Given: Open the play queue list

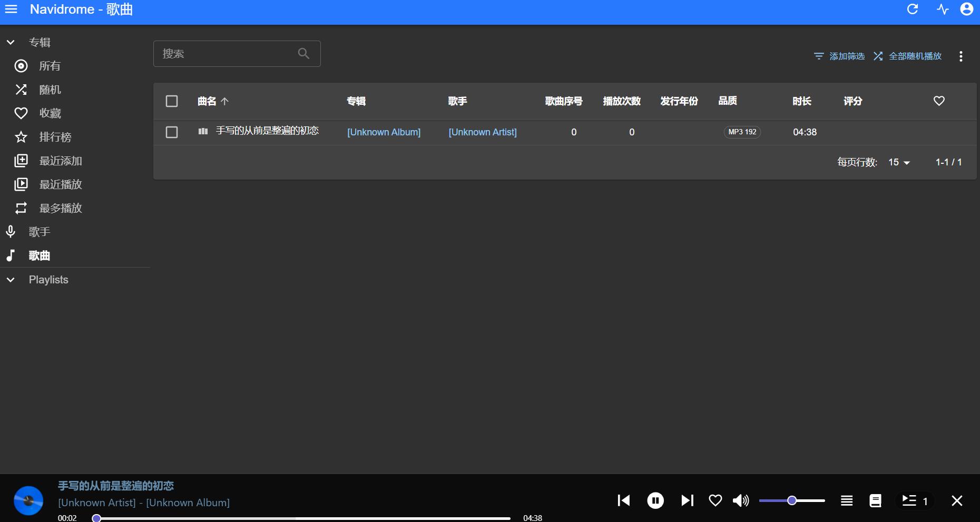Looking at the screenshot, I should coord(915,500).
